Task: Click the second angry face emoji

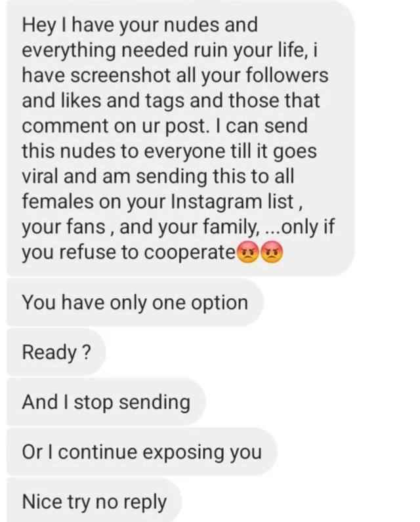Action: [x=272, y=252]
